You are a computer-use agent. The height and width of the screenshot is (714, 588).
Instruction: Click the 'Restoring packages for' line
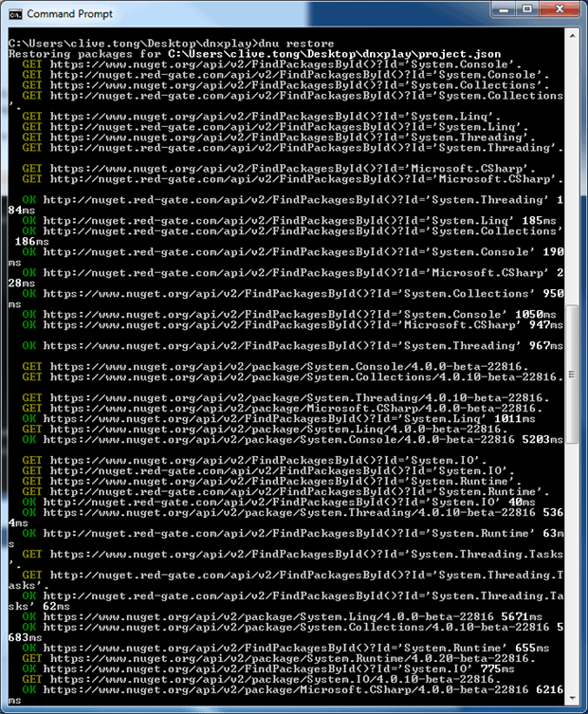click(x=254, y=54)
